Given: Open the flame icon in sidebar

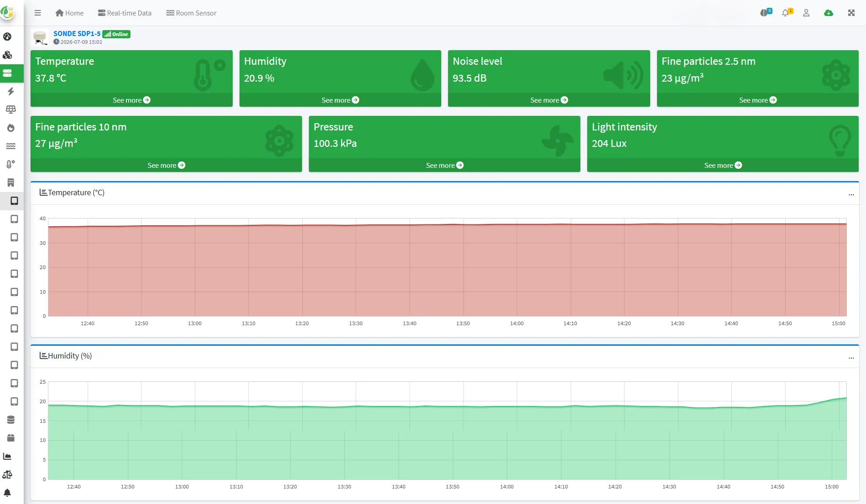Looking at the screenshot, I should point(10,128).
